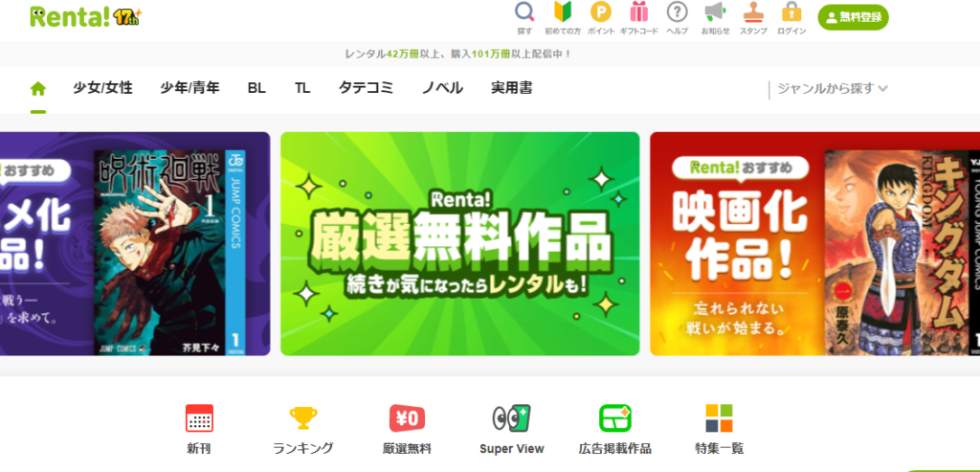Screen dimensions: 980x472
Task: Click the ログイン padlock icon
Action: click(x=791, y=12)
